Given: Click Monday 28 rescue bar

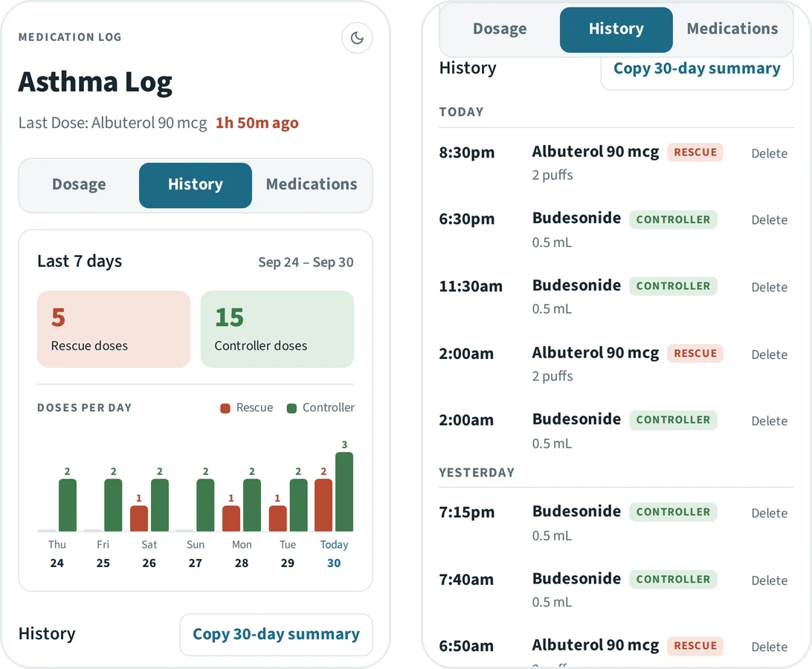Looking at the screenshot, I should pos(231,518).
